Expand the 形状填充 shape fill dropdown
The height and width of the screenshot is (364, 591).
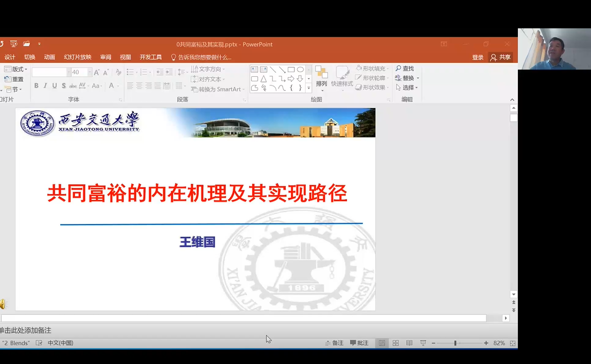point(388,68)
